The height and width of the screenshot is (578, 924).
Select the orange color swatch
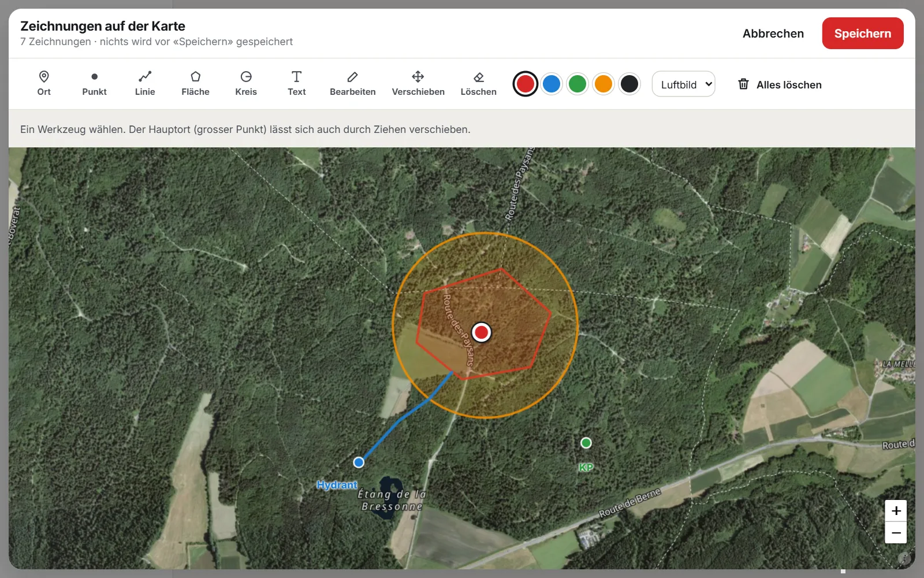pyautogui.click(x=603, y=84)
